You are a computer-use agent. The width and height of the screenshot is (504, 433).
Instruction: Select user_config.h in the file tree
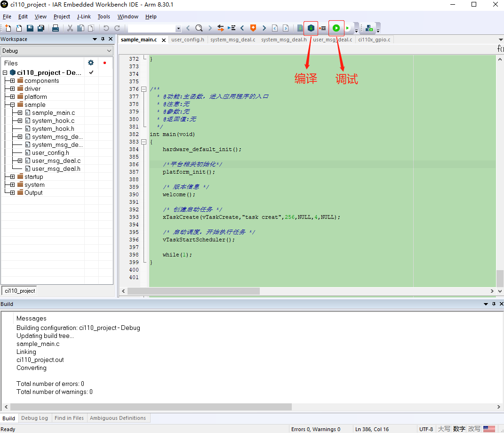pos(50,152)
